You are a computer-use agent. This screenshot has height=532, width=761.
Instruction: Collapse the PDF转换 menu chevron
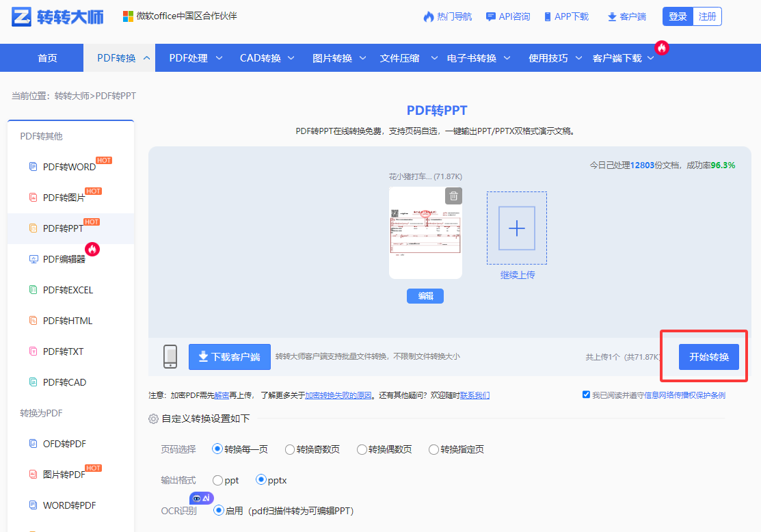coord(146,57)
